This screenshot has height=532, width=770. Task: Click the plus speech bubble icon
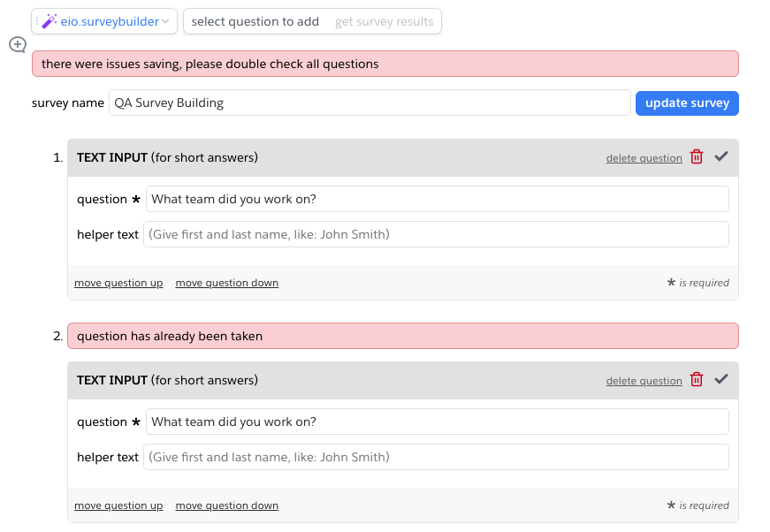pos(18,45)
